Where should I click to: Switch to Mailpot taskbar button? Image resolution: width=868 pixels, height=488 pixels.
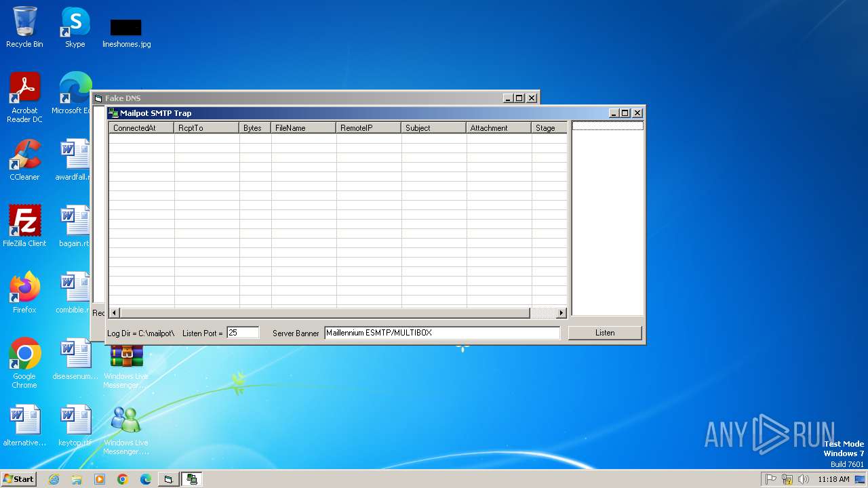point(192,479)
